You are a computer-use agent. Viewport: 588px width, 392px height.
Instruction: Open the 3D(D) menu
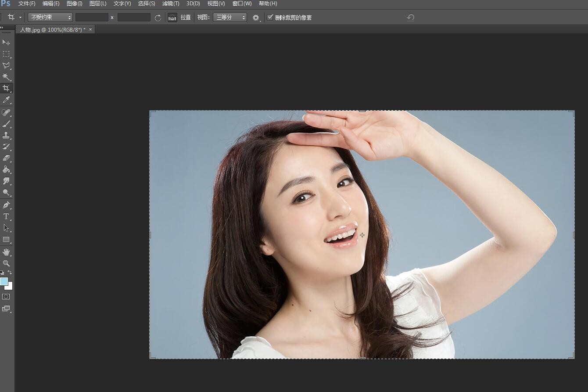[x=193, y=4]
